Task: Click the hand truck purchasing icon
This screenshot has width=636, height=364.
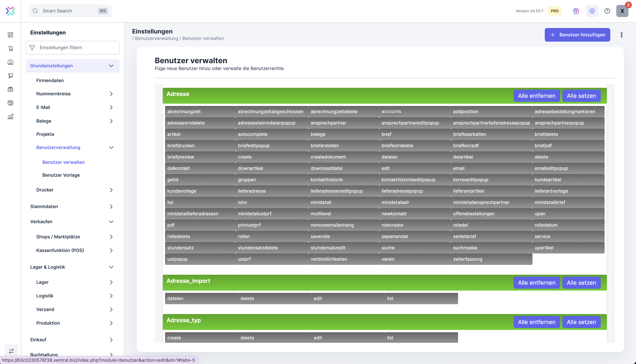Action: 10,75
